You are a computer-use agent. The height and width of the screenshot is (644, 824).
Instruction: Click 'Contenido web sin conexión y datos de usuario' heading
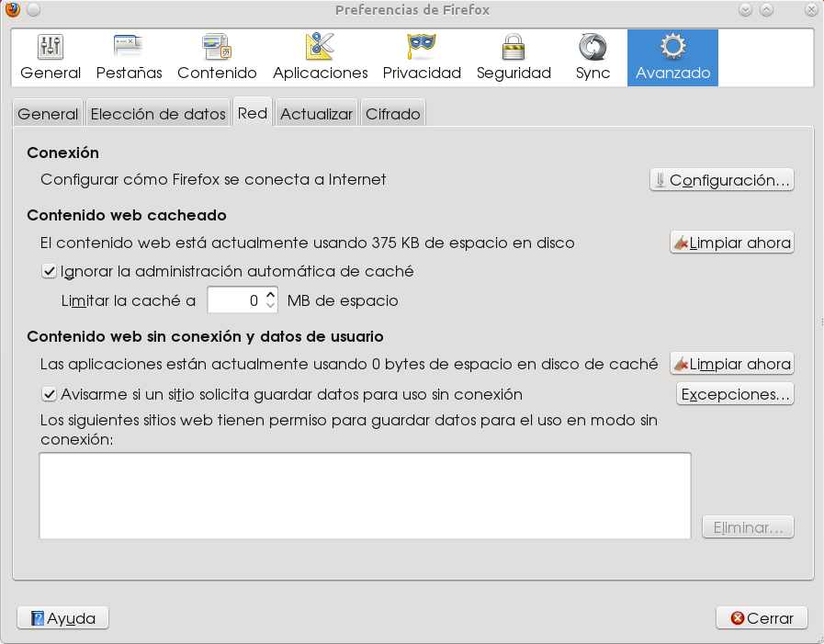tap(206, 336)
